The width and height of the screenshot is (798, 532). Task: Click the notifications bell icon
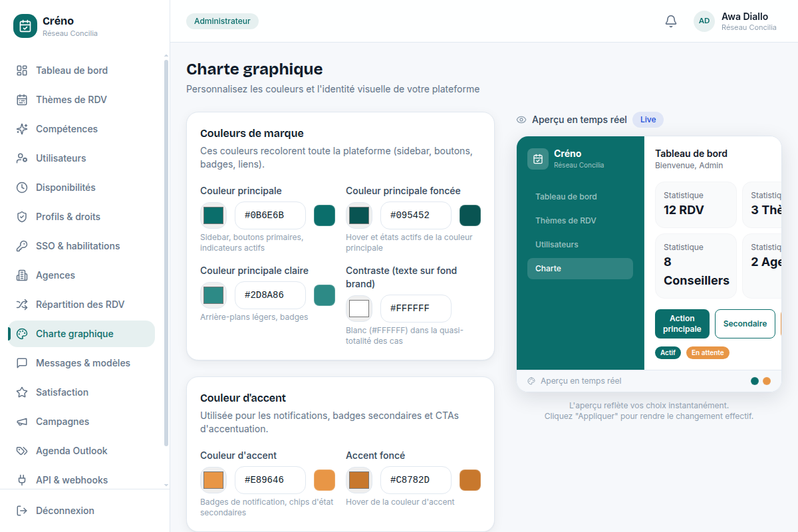671,21
